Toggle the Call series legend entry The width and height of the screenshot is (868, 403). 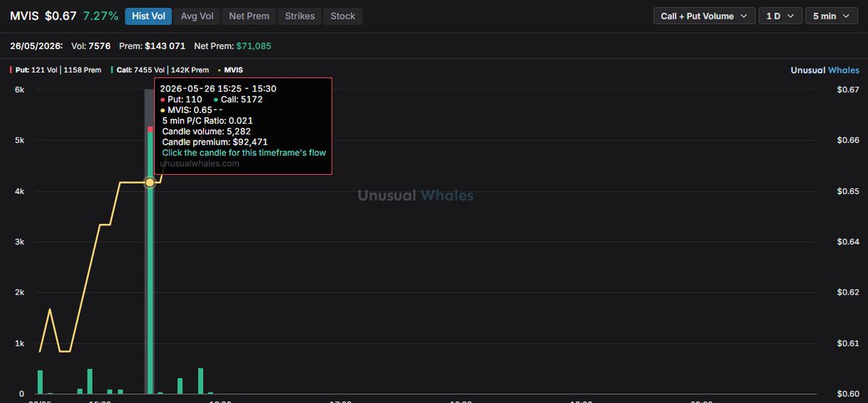pyautogui.click(x=160, y=70)
